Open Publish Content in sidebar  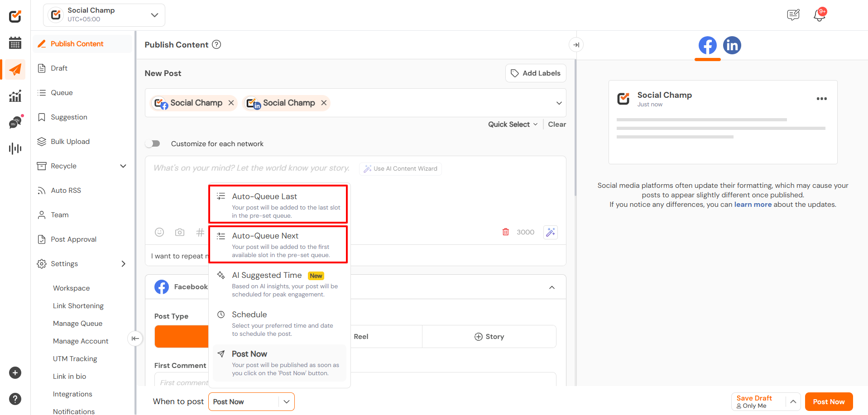click(82, 44)
